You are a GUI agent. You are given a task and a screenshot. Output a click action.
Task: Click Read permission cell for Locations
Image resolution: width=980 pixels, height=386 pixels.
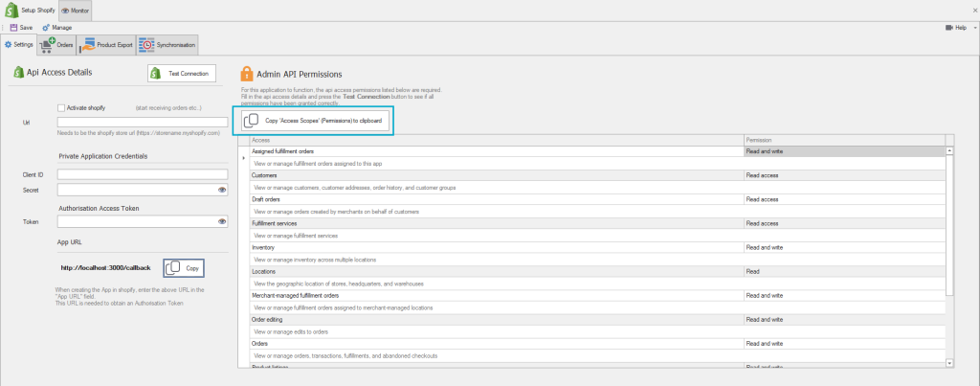(844, 271)
